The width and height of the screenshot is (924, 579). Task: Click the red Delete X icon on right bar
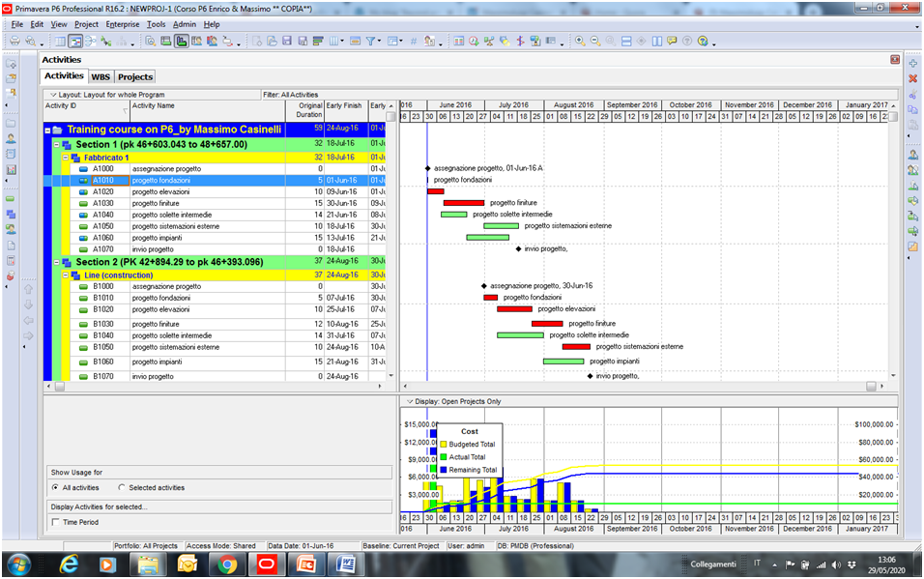point(912,78)
